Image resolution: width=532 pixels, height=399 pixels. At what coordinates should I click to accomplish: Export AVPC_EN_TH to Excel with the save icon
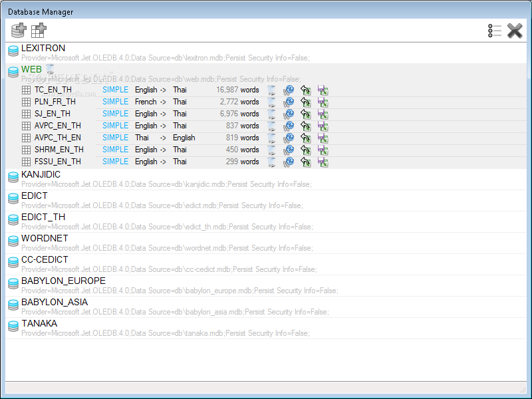(x=323, y=126)
